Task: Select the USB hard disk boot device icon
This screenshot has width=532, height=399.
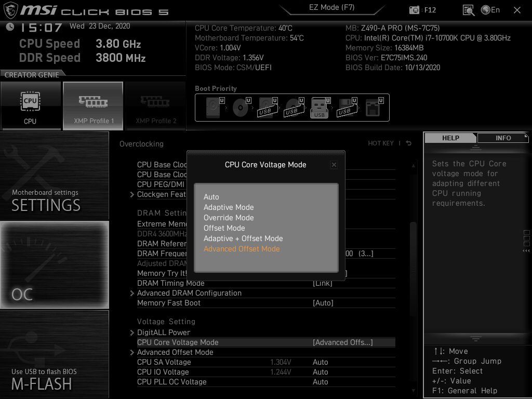Action: point(268,108)
